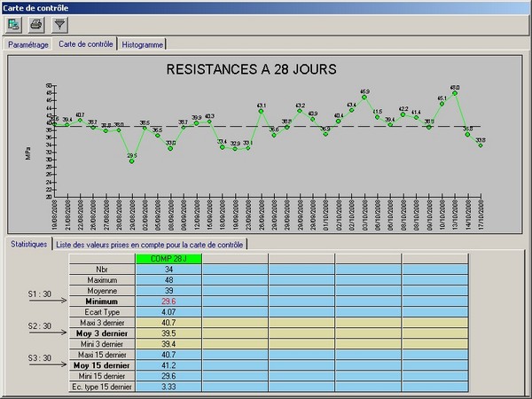Click the Moy 15 dernier row label
532x399 pixels.
(x=102, y=365)
